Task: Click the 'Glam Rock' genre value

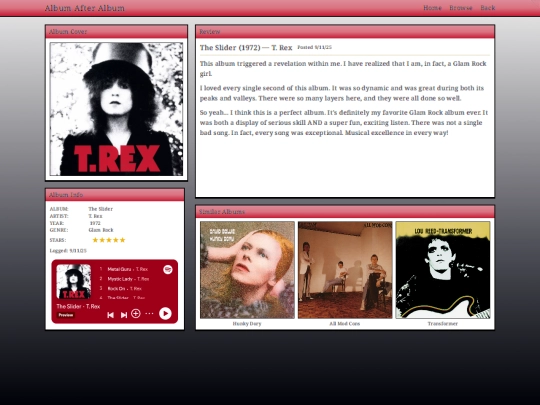Action: tap(101, 230)
